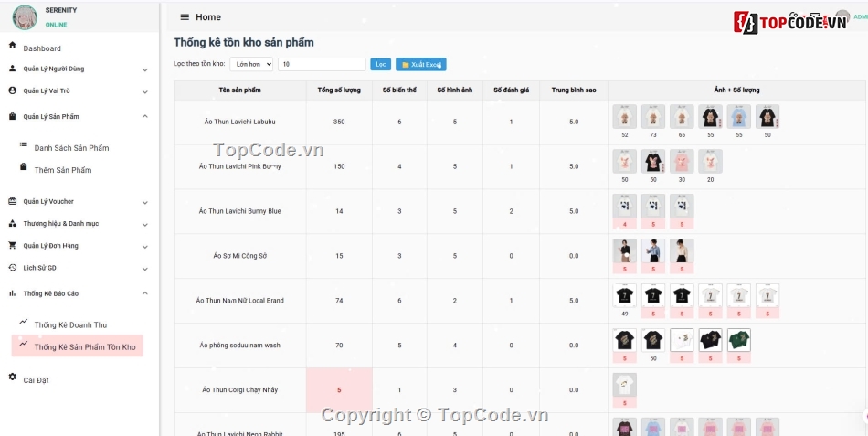This screenshot has height=436, width=868.
Task: Click product name Áo Sơ Mi Công Sở
Action: click(239, 256)
